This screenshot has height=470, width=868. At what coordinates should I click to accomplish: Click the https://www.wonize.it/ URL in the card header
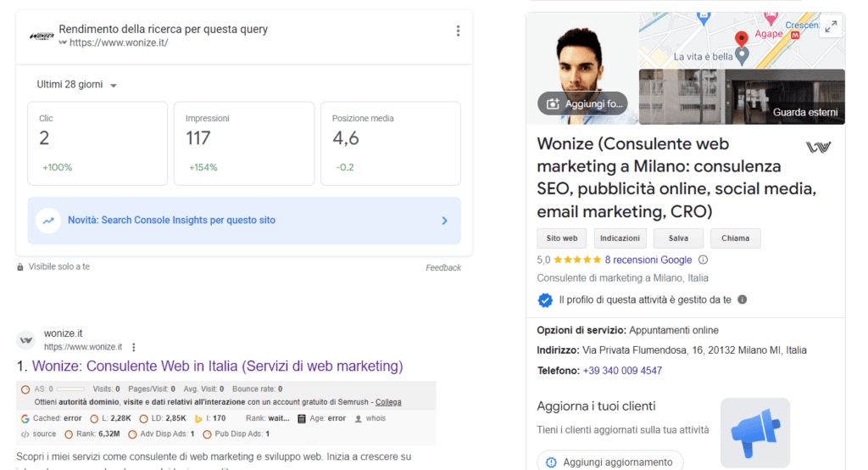[119, 42]
